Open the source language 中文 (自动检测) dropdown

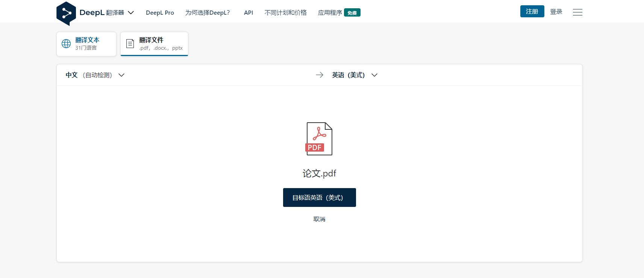[x=95, y=75]
